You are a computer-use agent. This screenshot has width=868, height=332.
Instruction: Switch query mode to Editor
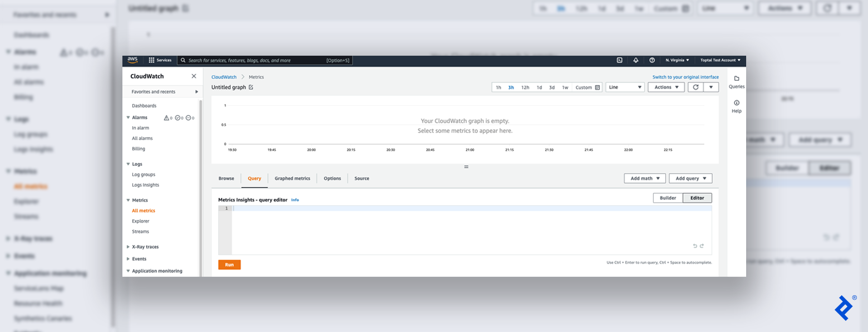click(x=697, y=198)
